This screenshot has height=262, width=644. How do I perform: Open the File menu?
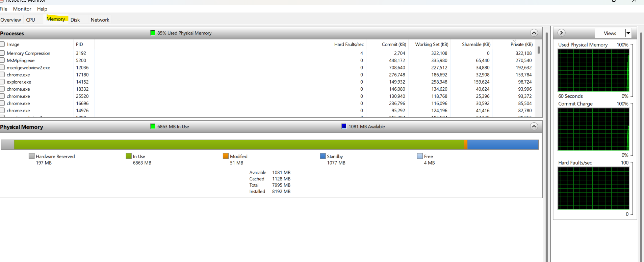coord(3,9)
